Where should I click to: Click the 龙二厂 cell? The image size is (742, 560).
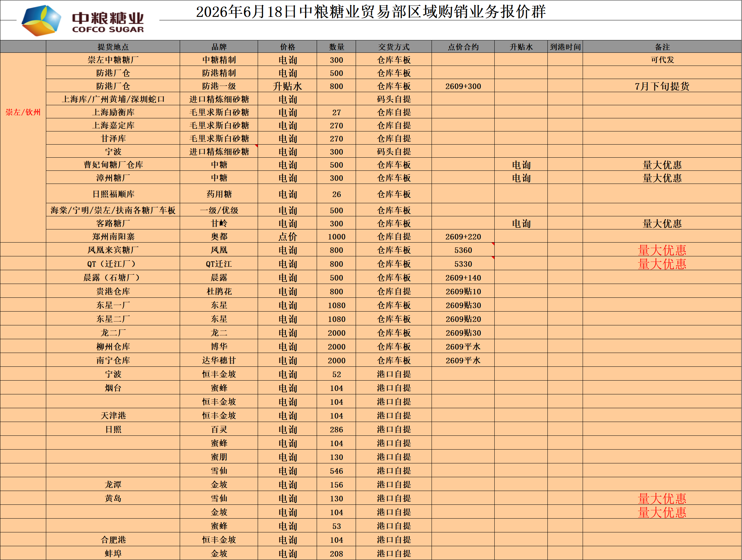(x=113, y=333)
